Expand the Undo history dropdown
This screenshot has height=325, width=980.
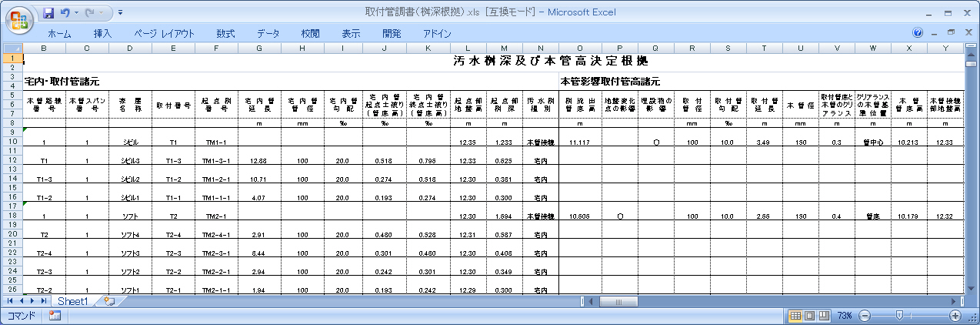(77, 13)
